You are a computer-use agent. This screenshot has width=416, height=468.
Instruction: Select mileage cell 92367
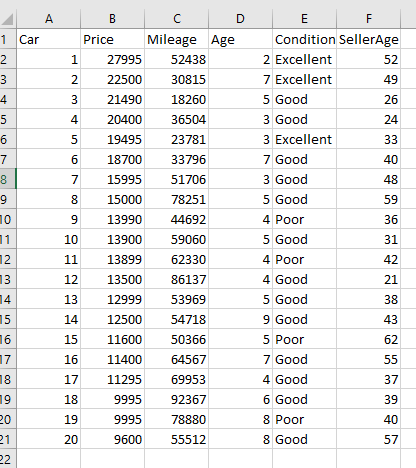click(177, 399)
